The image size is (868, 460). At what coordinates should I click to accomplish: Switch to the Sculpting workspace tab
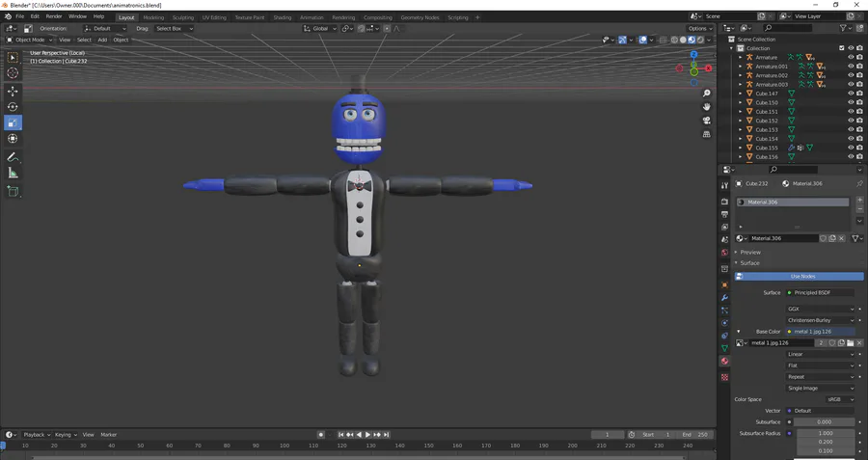point(182,17)
